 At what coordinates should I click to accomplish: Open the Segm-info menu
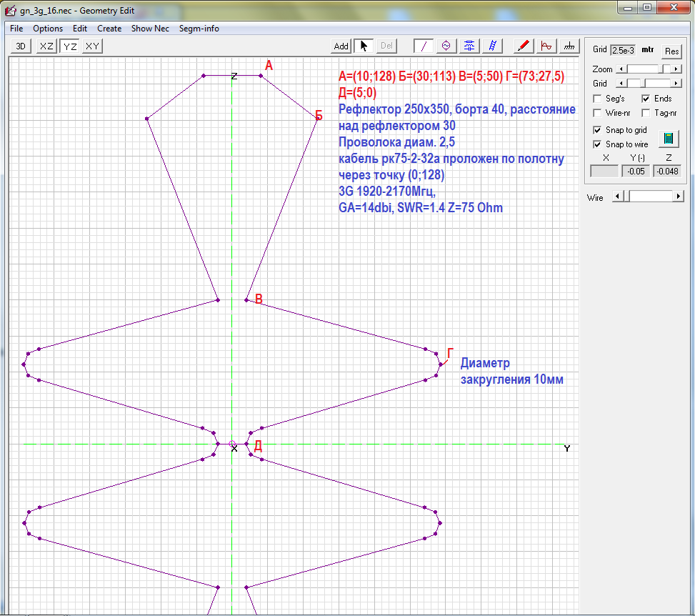pos(199,29)
